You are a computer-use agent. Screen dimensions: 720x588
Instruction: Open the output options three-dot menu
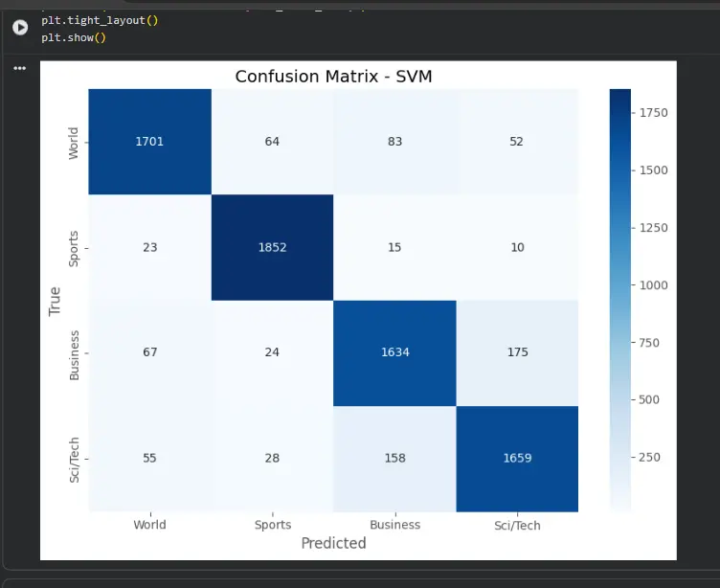click(x=20, y=68)
